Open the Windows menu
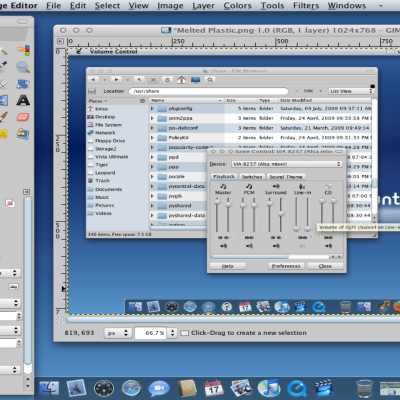Viewport: 400px width, 400px height. (347, 6)
